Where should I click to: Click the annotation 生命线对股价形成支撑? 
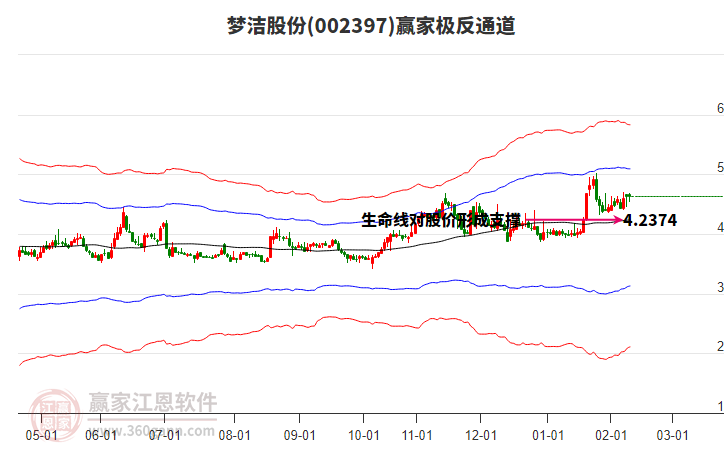pyautogui.click(x=441, y=220)
